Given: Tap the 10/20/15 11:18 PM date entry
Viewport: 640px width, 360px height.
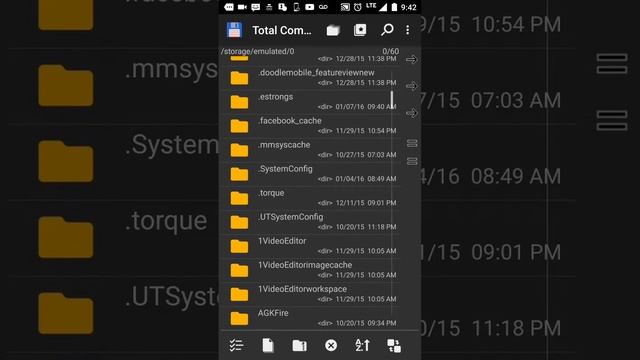Looking at the screenshot, I should click(366, 227).
